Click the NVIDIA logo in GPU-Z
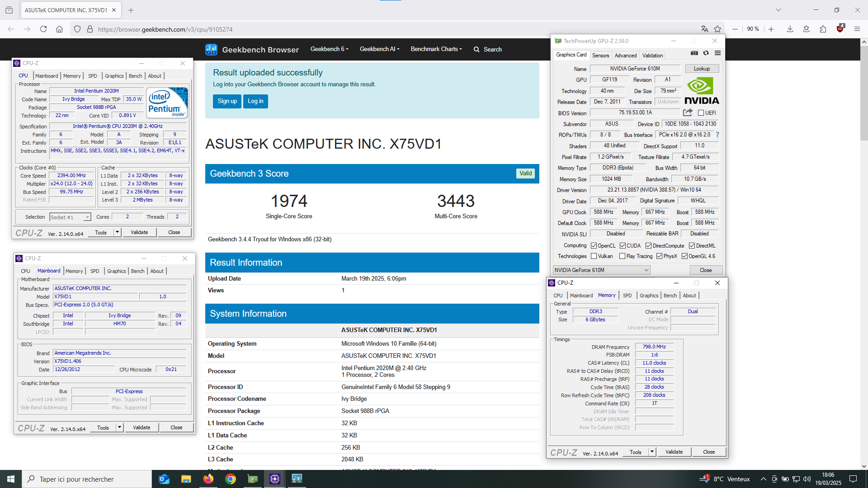This screenshot has height=488, width=868. (702, 91)
